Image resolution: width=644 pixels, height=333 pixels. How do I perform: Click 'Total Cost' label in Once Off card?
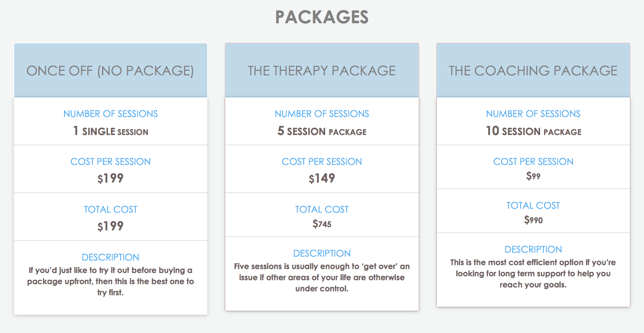click(x=111, y=209)
